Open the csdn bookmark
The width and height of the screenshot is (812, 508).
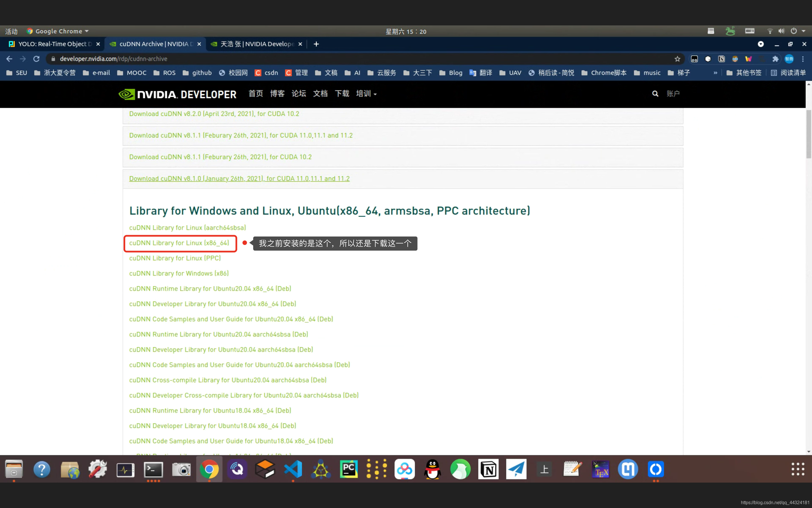[x=266, y=73]
